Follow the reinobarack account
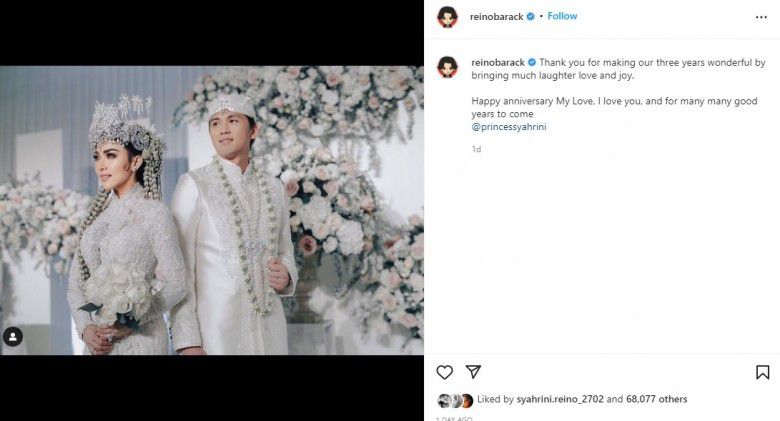This screenshot has height=421, width=780. click(x=562, y=16)
